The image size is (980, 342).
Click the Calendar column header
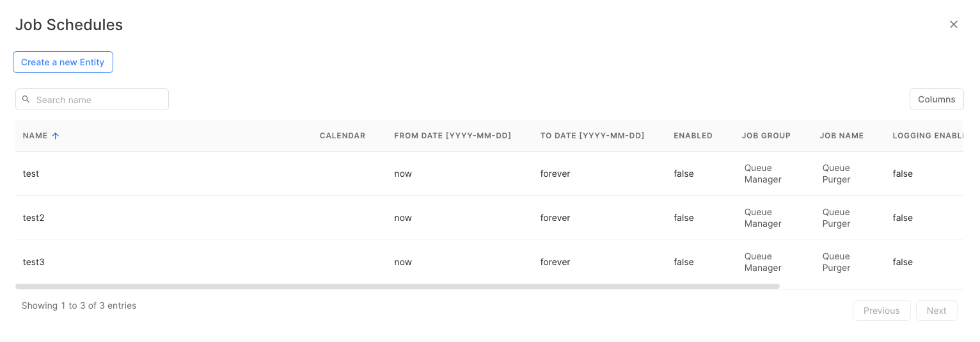[342, 136]
